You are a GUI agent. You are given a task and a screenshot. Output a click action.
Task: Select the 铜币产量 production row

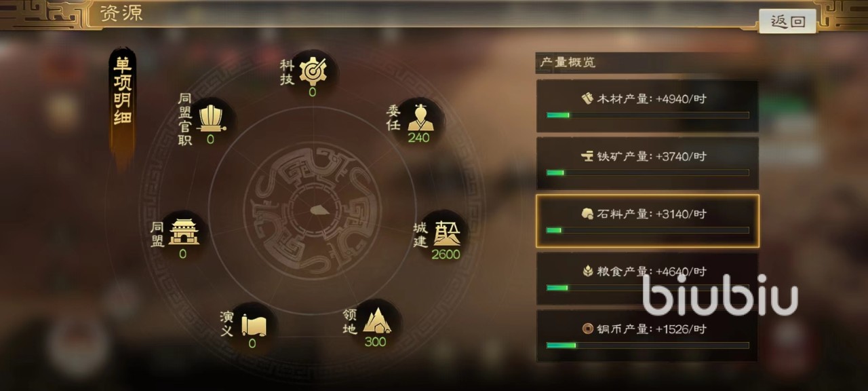(647, 336)
